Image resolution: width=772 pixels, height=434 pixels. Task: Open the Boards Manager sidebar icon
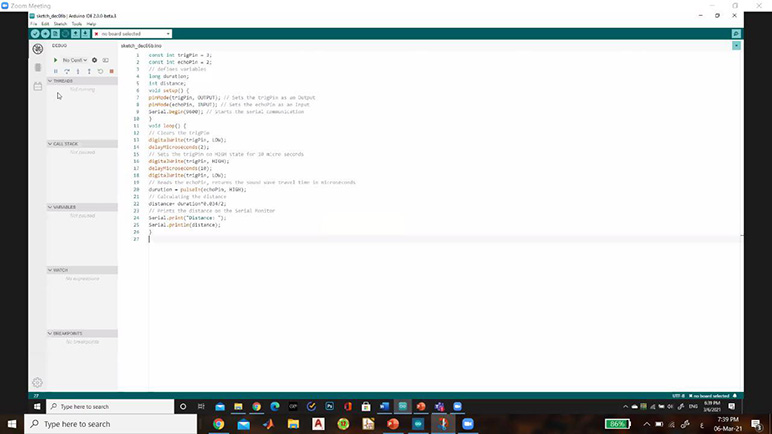coord(38,67)
